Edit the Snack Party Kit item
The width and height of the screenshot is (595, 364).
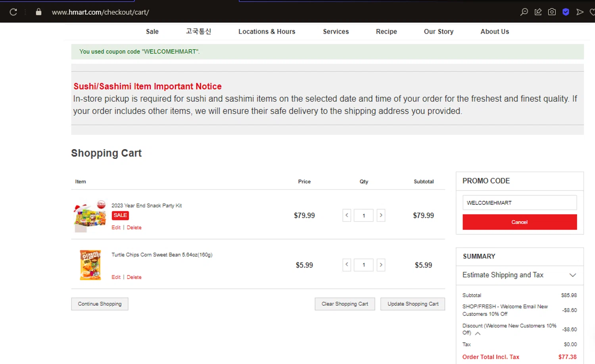116,228
